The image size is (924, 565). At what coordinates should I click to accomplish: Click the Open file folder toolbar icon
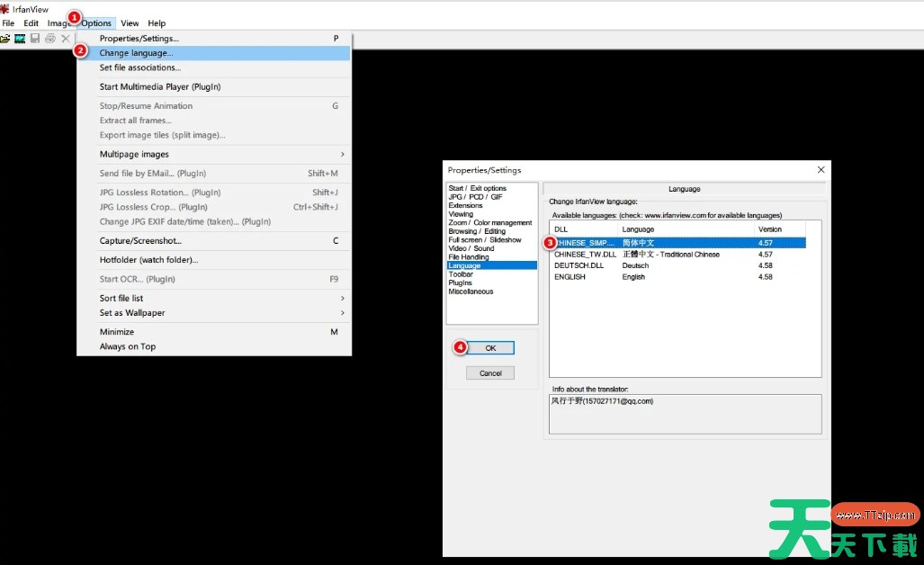[5, 39]
